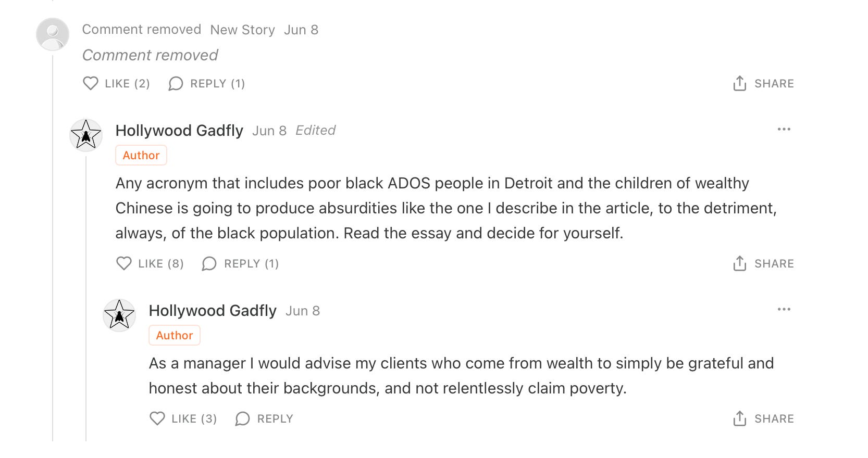Like the manager advice comment via heart icon
868x458 pixels.
(157, 418)
